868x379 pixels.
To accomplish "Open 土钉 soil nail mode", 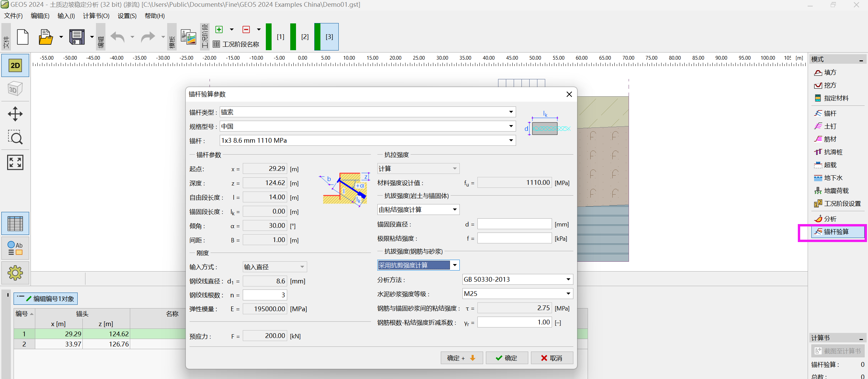I will tap(825, 126).
